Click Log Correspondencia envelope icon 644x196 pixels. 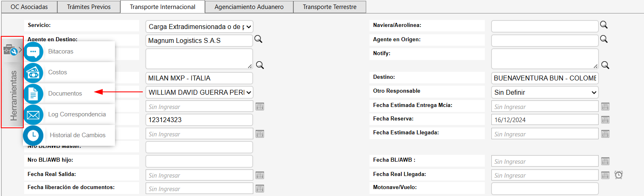point(33,115)
